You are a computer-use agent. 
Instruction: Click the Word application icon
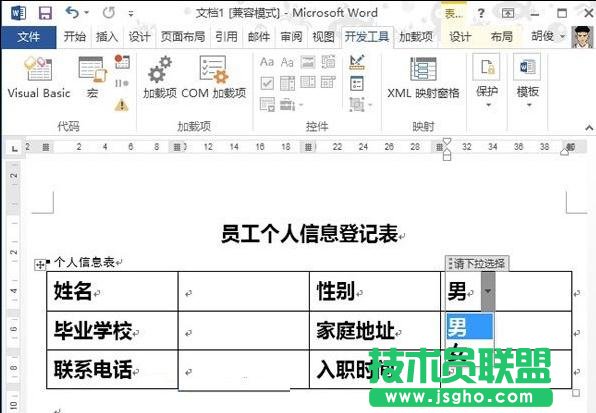coord(18,13)
